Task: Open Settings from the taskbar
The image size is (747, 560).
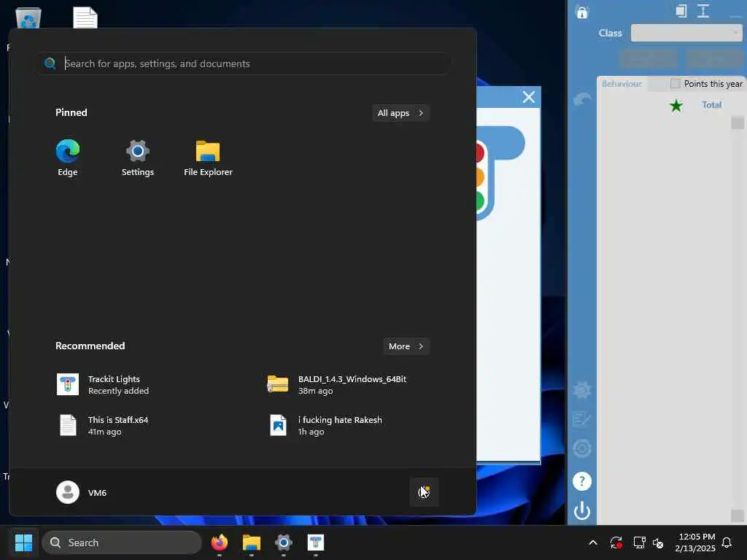Action: coord(284,542)
